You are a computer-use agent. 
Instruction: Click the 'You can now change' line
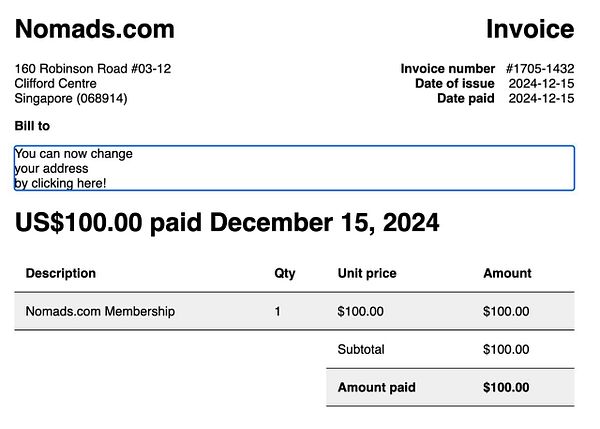coord(73,154)
